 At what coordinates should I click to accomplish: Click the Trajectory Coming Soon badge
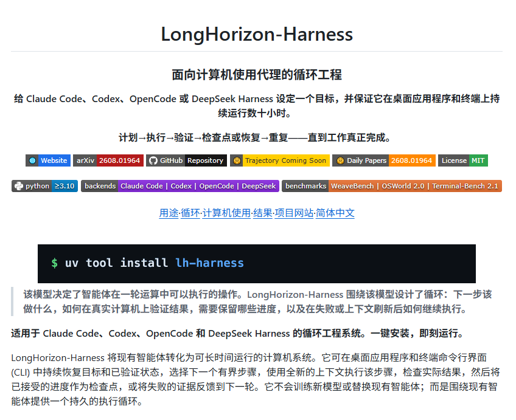[x=280, y=160]
